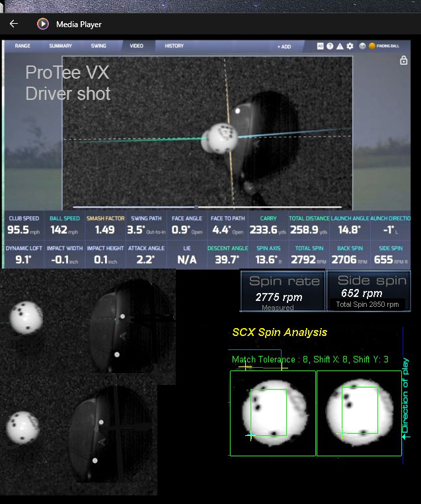The image size is (421, 504).
Task: Click the TOTAL SPIN 2792 RPM tile
Action: coord(309,255)
